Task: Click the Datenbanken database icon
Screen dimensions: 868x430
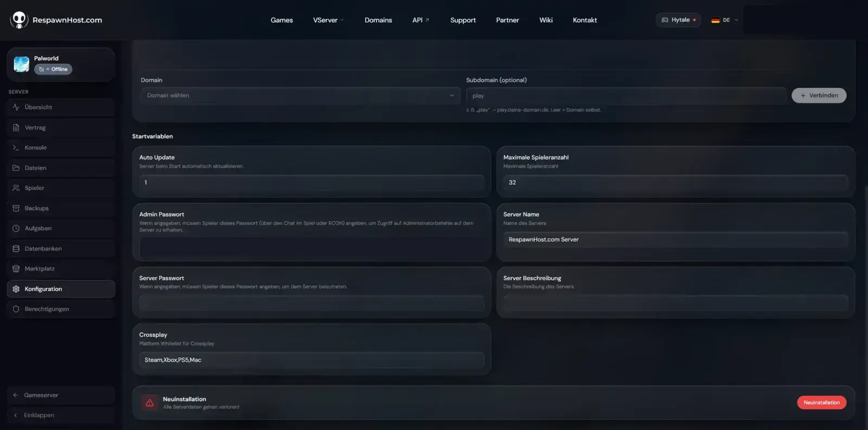Action: 16,248
